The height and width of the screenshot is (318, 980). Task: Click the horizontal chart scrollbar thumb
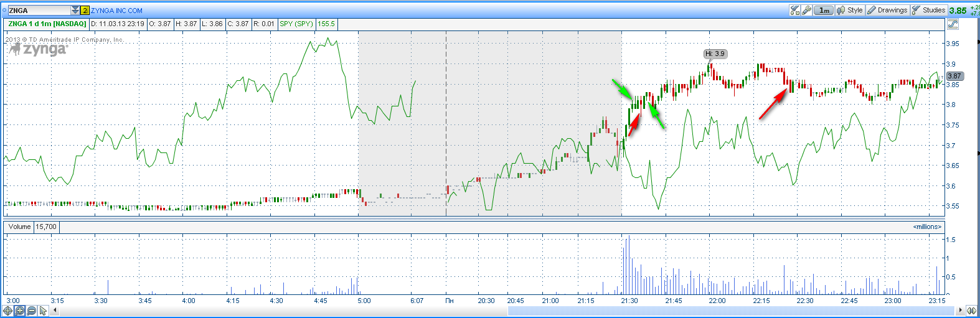point(732,311)
